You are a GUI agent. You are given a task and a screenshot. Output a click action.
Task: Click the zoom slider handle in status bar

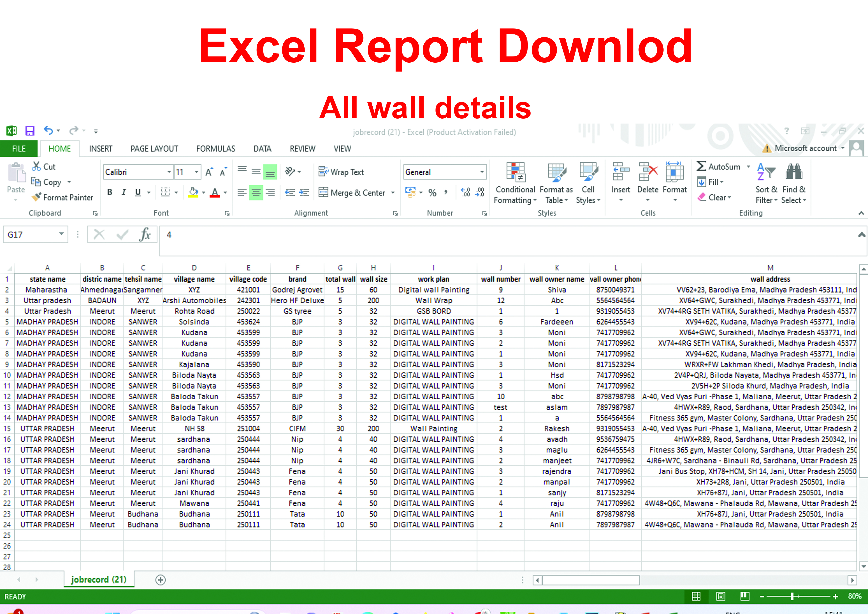[x=792, y=597]
